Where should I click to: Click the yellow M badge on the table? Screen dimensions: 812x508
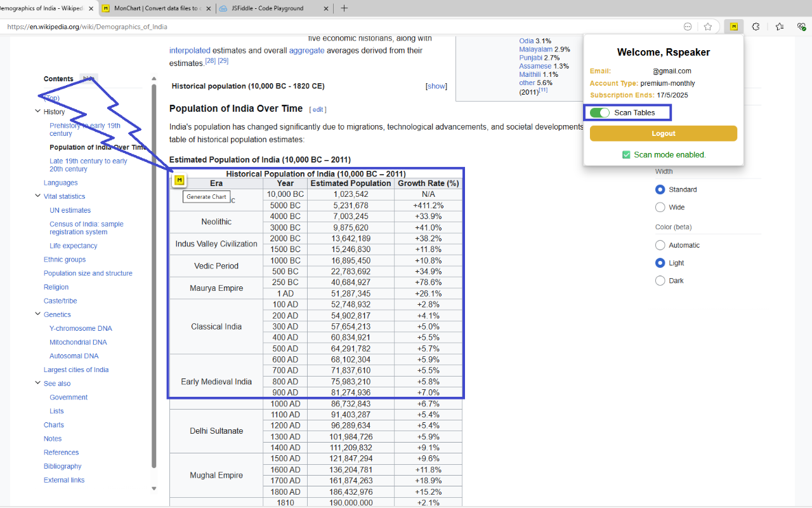[179, 180]
